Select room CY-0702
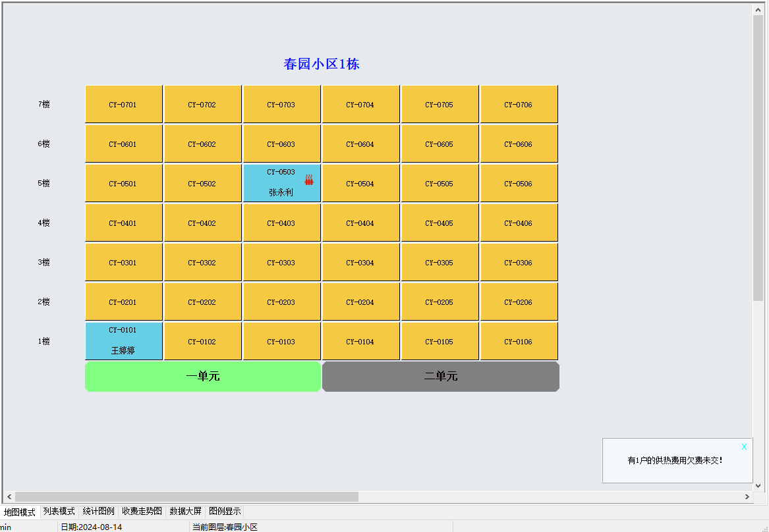Image resolution: width=769 pixels, height=532 pixels. coord(202,104)
